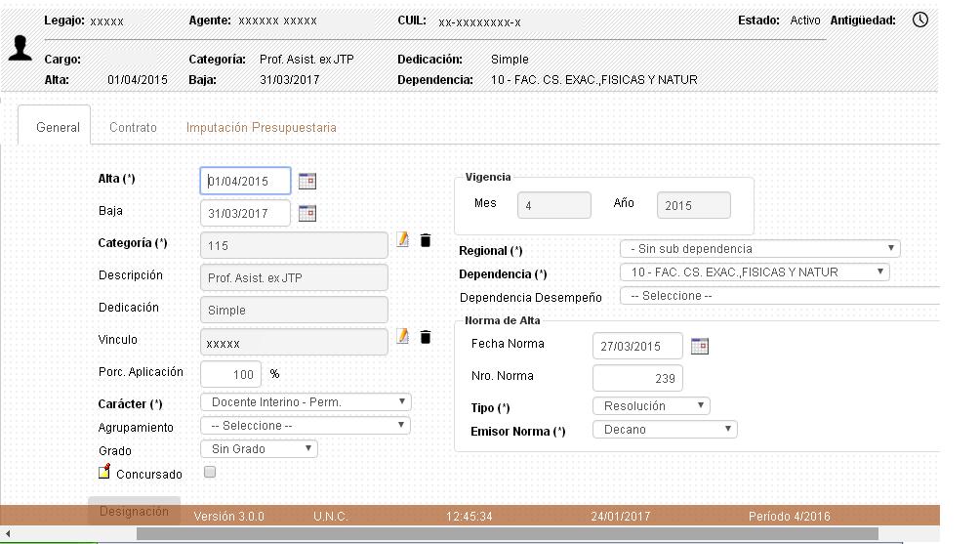Delete Categoría value with trash icon

point(426,240)
